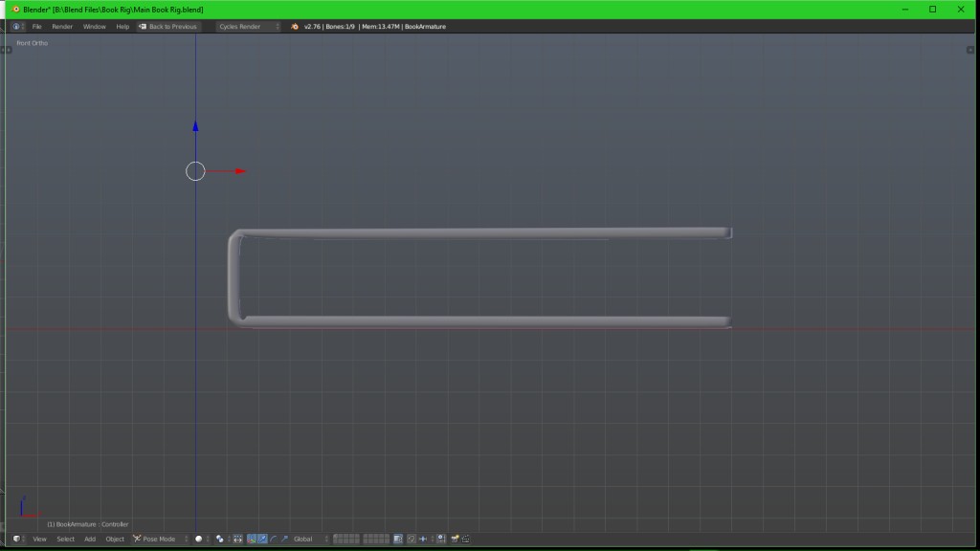Click the OpenGL render image camera icon
980x551 pixels.
pos(456,539)
